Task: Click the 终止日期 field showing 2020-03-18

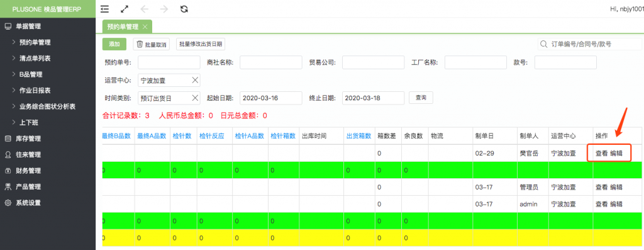Action: (x=373, y=98)
